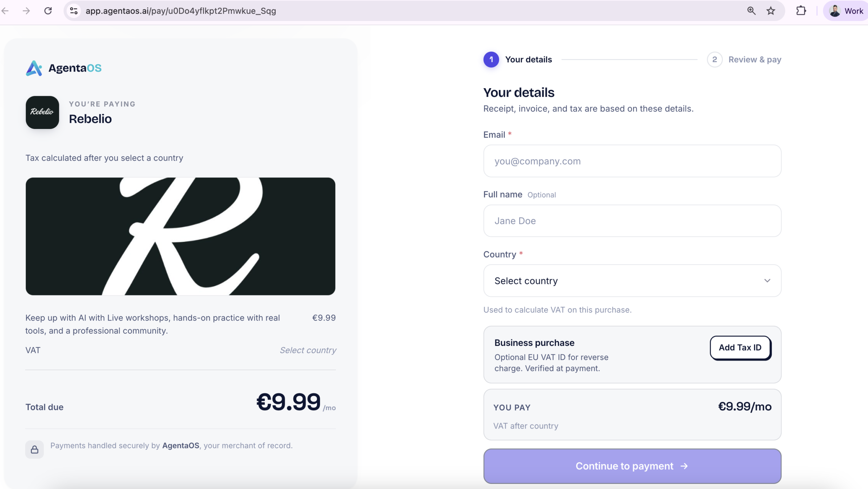Click the Add Tax ID button
The image size is (868, 489).
pyautogui.click(x=741, y=348)
